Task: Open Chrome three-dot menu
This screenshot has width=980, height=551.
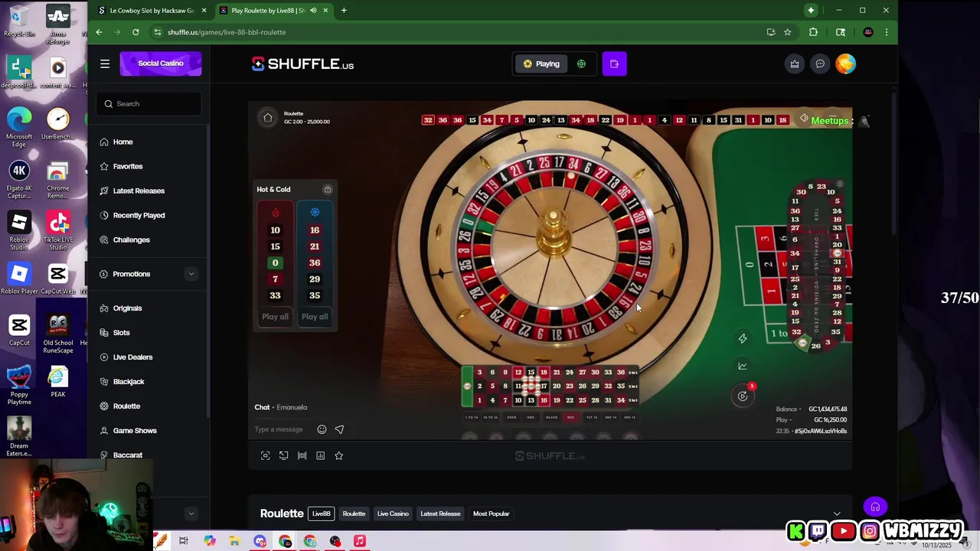Action: (x=886, y=32)
